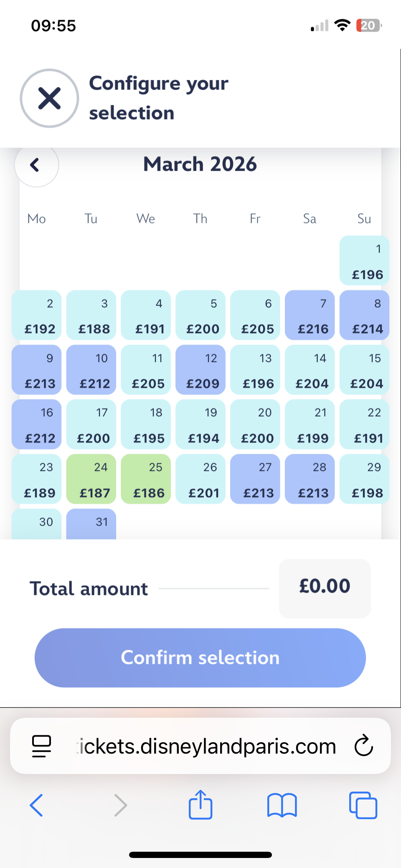Open the Safari share sheet
This screenshot has height=868, width=401.
pyautogui.click(x=200, y=804)
